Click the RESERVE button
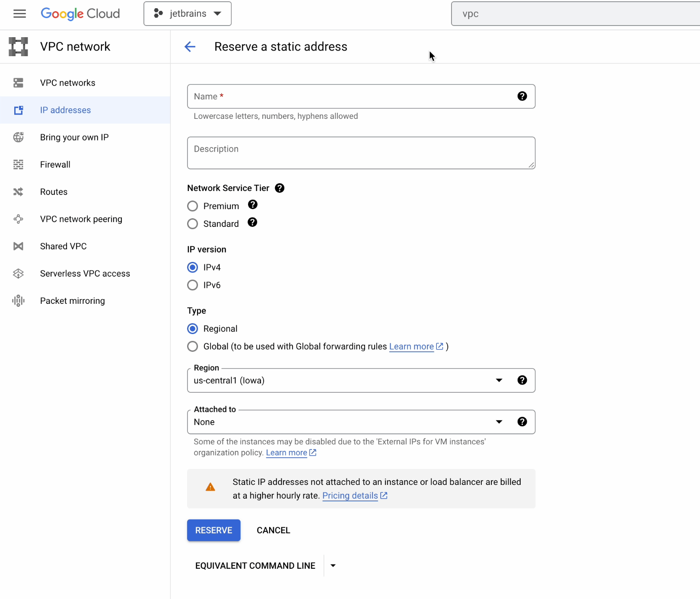This screenshot has width=700, height=599. [213, 530]
